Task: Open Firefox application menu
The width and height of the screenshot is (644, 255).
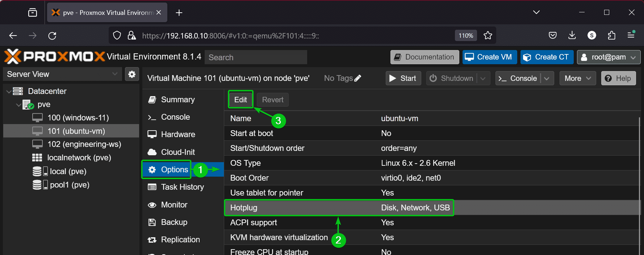Action: tap(631, 36)
